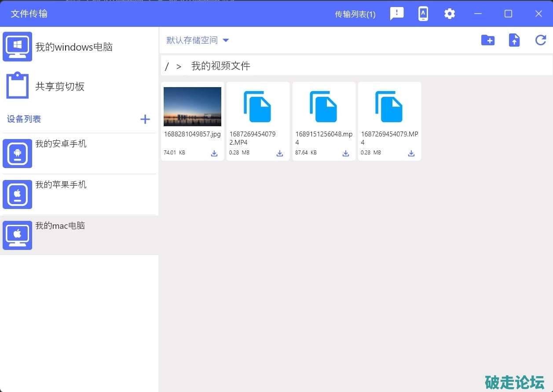The image size is (553, 392).
Task: Open the 1687269454079.MP4 file icon
Action: [x=389, y=106]
